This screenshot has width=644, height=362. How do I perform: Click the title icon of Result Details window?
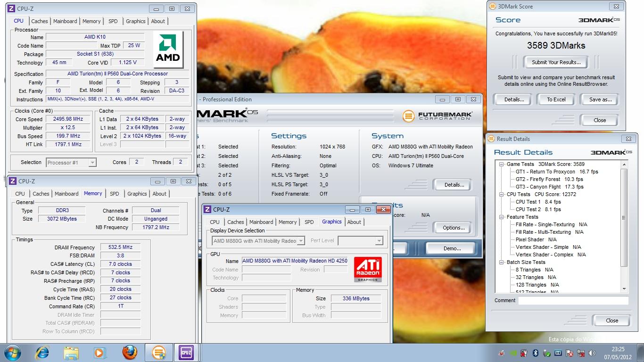(x=491, y=139)
